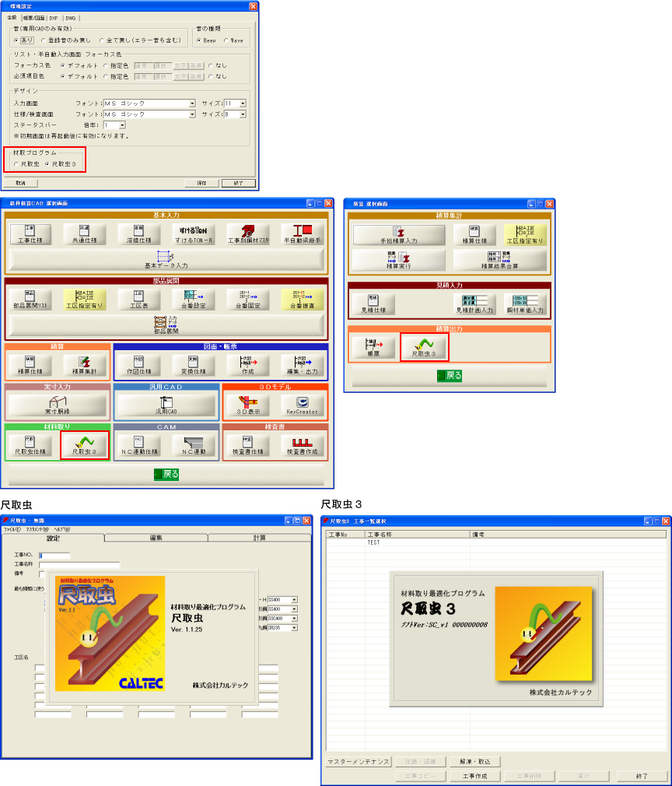Open 鋼材単価入力 button
The image size is (672, 786).
click(525, 304)
